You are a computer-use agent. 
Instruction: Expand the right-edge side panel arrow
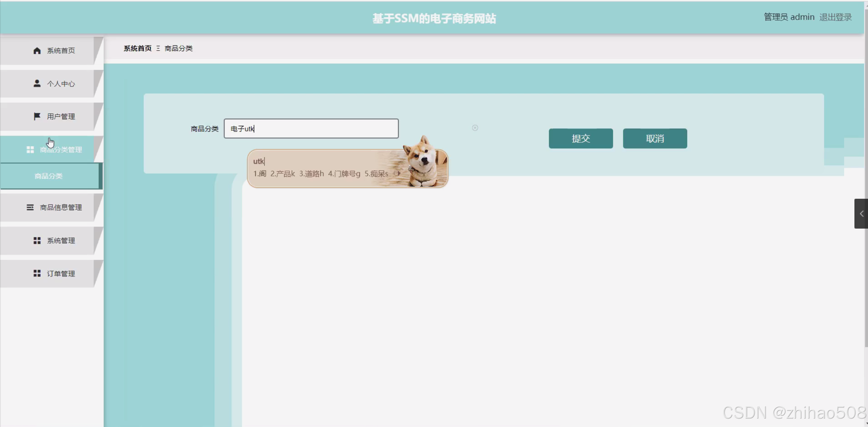(x=861, y=214)
